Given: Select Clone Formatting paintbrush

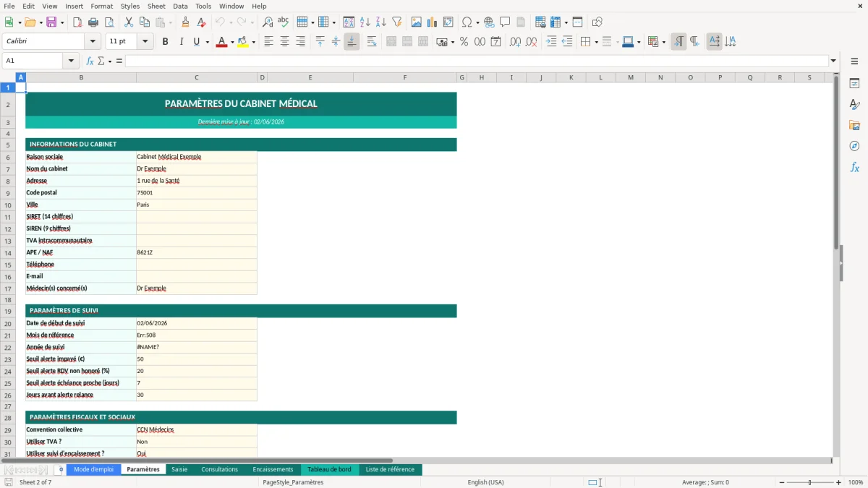Looking at the screenshot, I should [x=185, y=22].
